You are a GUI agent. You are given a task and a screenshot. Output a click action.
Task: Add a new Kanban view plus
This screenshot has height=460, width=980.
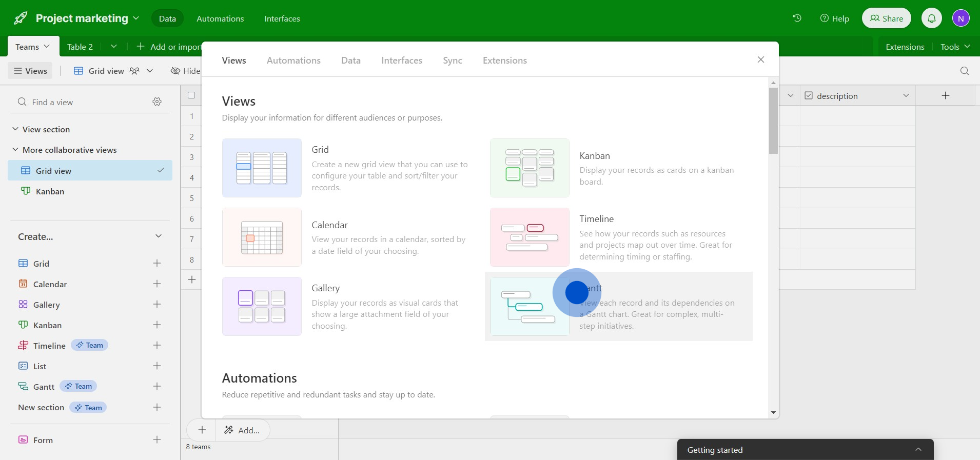click(157, 325)
